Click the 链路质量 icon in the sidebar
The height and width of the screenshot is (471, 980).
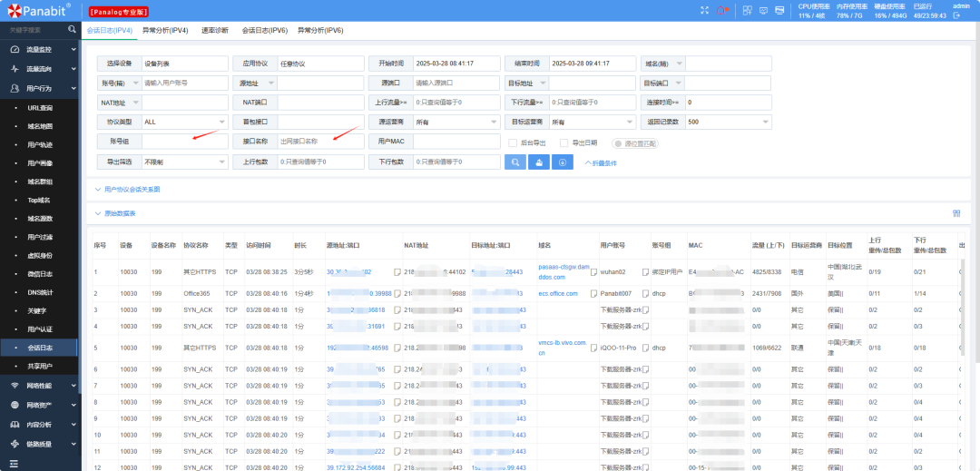pyautogui.click(x=15, y=444)
